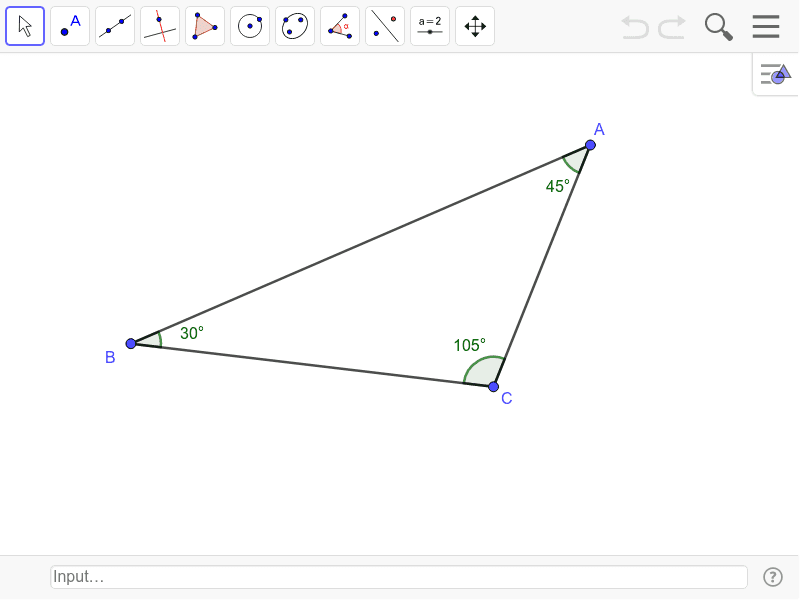Select vertex A of the triangle

point(589,145)
